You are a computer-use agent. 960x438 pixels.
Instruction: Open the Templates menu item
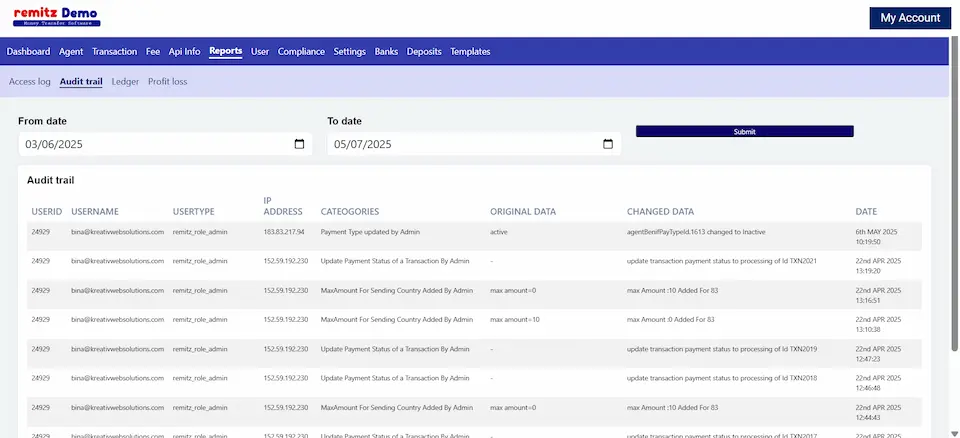[470, 51]
